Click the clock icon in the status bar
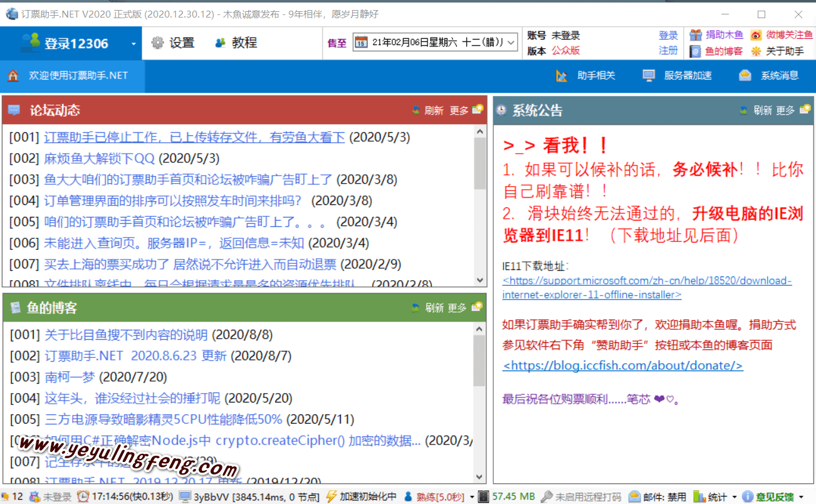The image size is (816, 504). click(83, 496)
